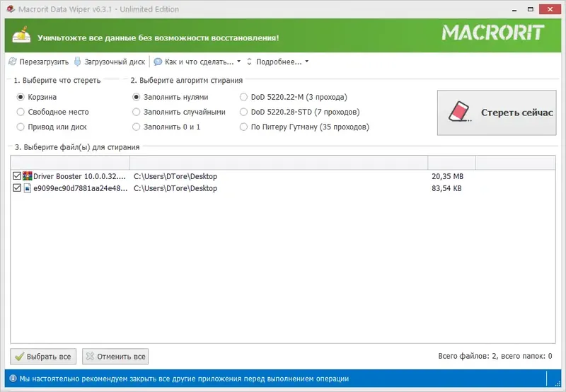Select the Driver Booster 10.0.0.32 file name
This screenshot has height=392, width=566.
pos(79,176)
